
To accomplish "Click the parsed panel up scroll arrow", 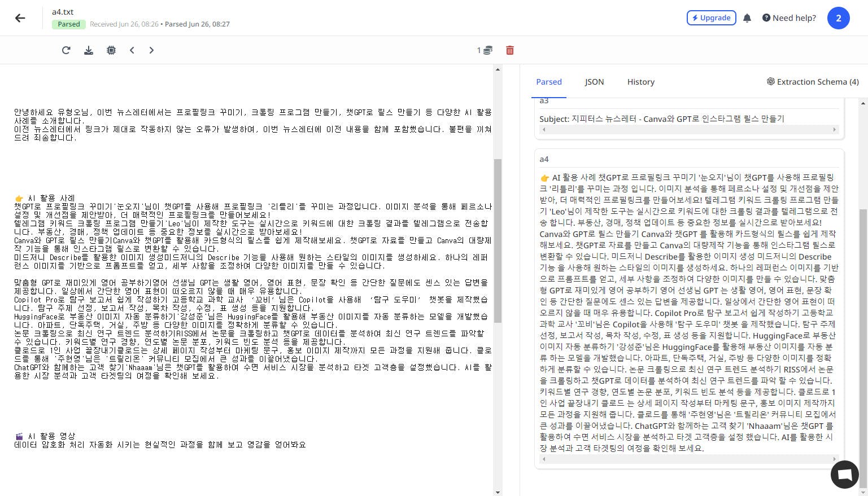I will pos(863,103).
